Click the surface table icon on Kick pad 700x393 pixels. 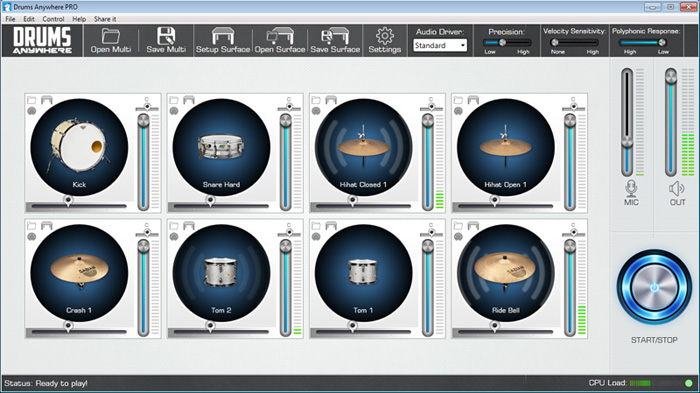(x=46, y=100)
